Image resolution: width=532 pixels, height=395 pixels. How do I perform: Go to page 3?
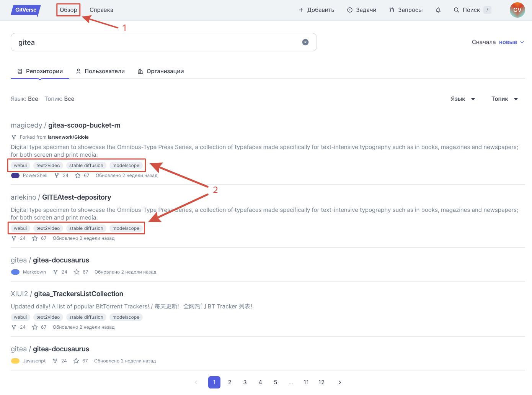245,382
